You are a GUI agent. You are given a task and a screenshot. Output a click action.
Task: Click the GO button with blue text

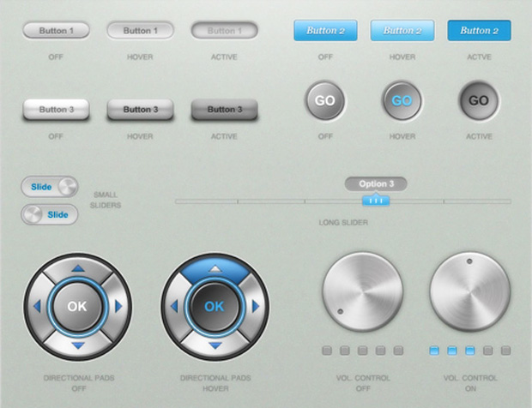click(402, 101)
